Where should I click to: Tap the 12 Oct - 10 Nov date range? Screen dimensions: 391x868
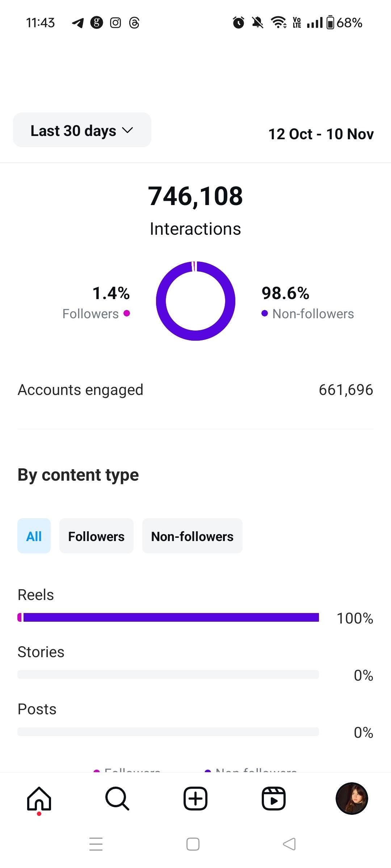[321, 134]
